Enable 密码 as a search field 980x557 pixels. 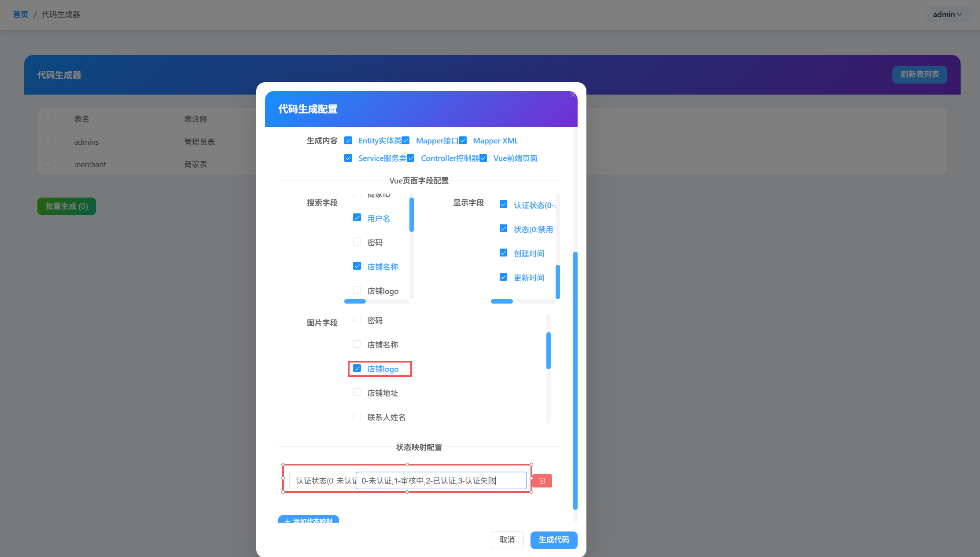[x=357, y=242]
